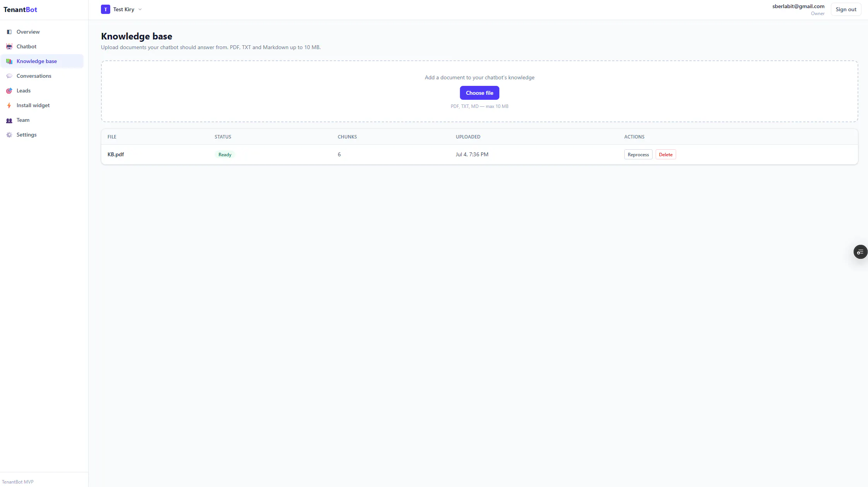Click the Sign out button

click(846, 9)
